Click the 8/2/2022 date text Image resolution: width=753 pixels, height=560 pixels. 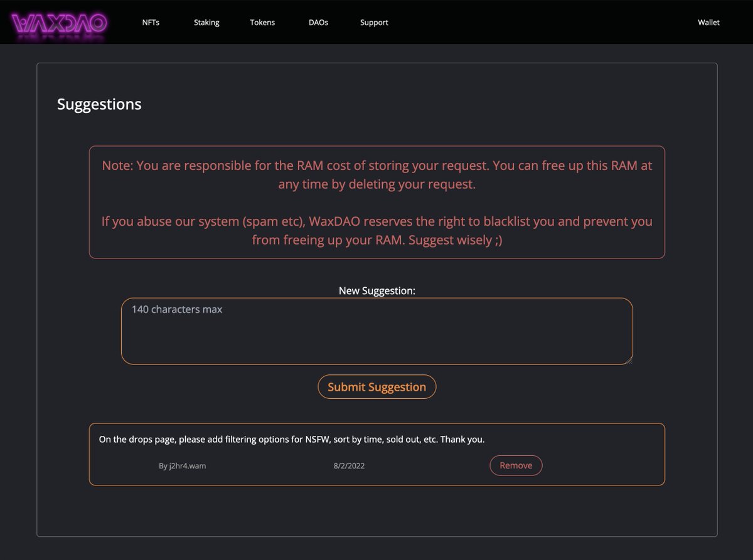350,466
